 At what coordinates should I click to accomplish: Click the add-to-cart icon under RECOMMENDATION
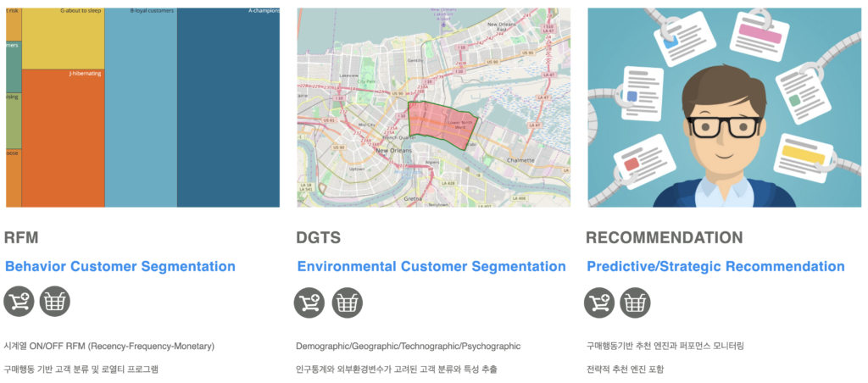point(600,303)
